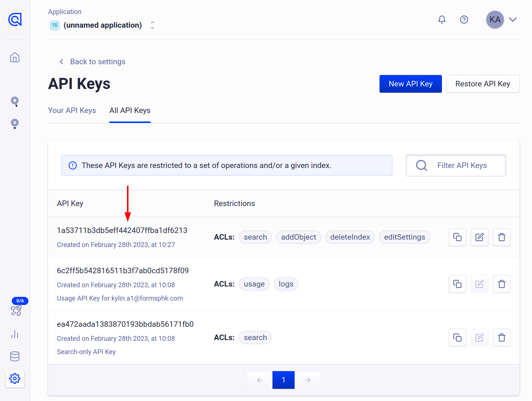Open the KA account menu

click(495, 20)
